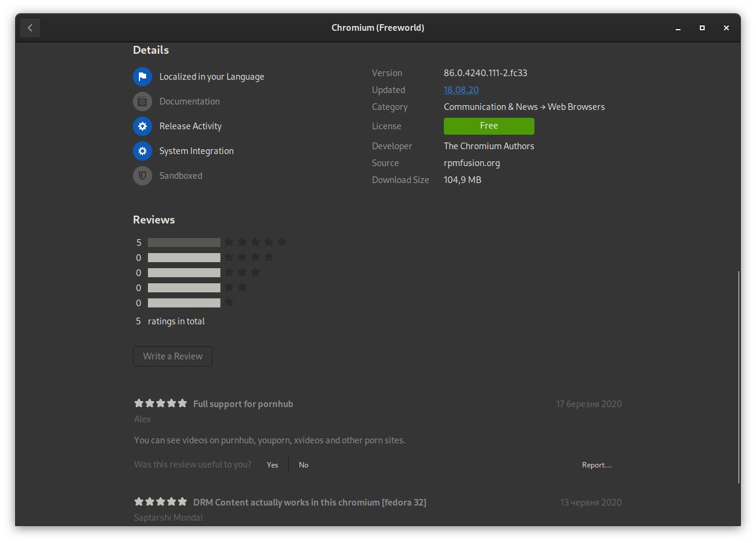The image size is (756, 543).
Task: Click the Communication & News → Web Browsers category
Action: pos(524,107)
